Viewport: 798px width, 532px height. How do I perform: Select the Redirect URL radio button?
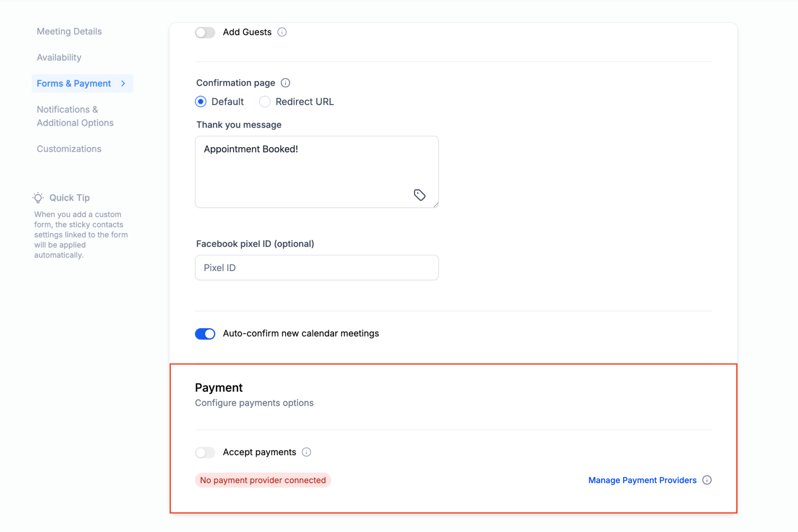click(265, 102)
